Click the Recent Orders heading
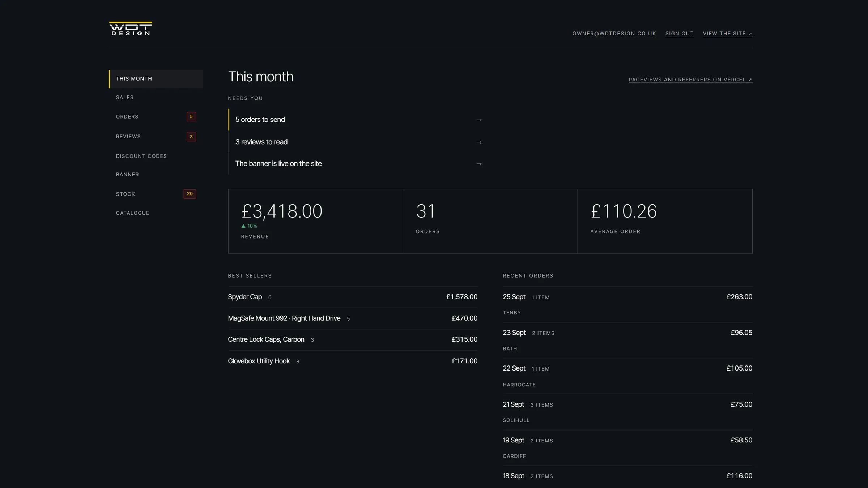 (528, 276)
